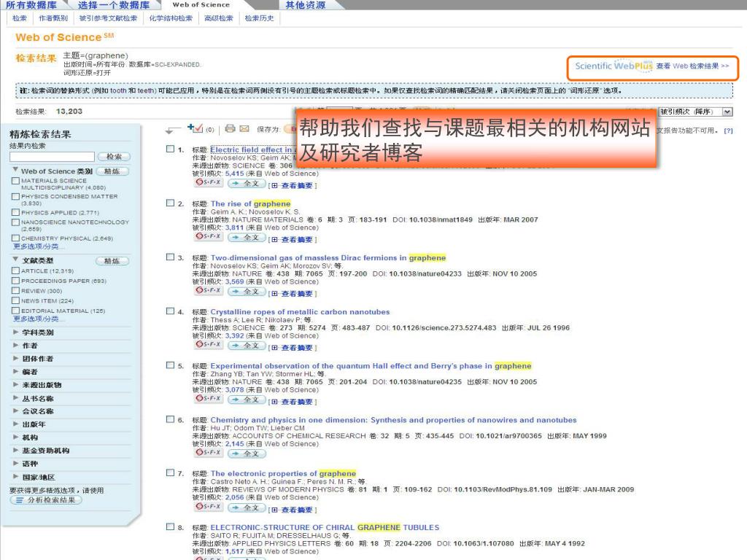747x560 pixels.
Task: Check the box for result 8
Action: (170, 526)
